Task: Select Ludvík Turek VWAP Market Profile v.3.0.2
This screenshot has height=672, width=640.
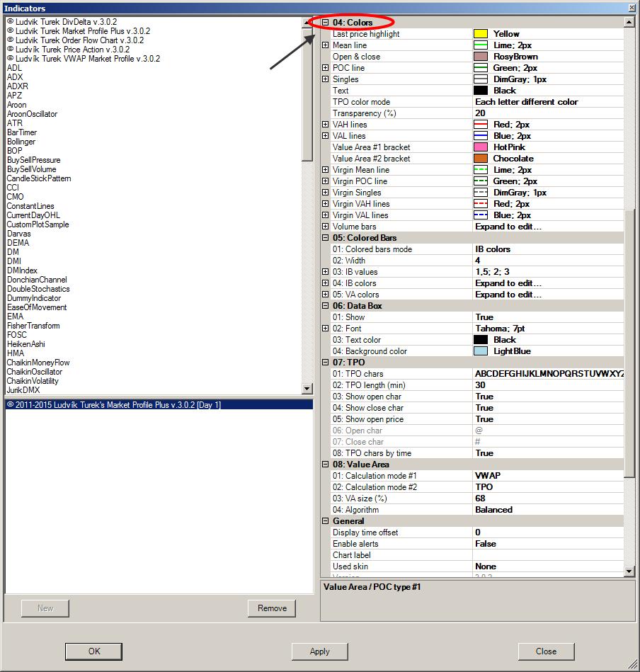Action: [x=84, y=58]
